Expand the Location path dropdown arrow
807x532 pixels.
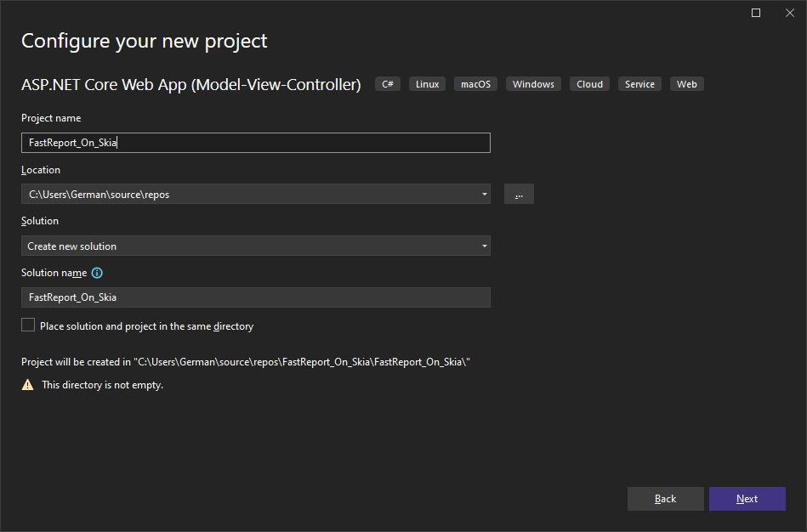484,195
